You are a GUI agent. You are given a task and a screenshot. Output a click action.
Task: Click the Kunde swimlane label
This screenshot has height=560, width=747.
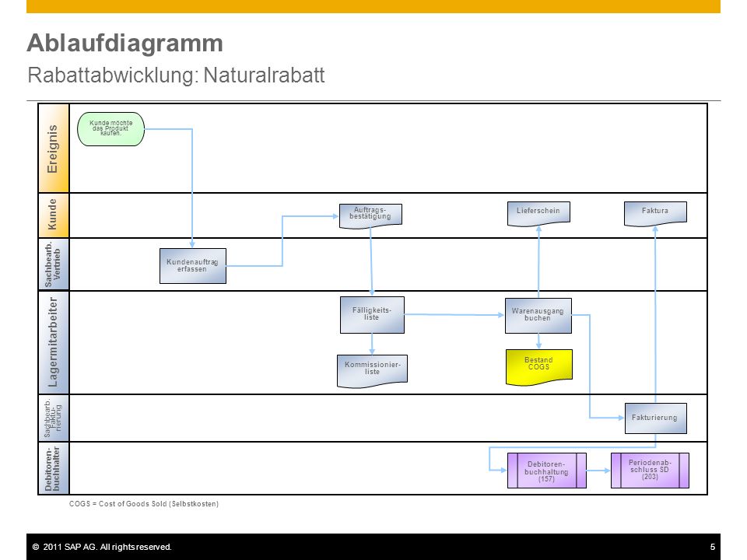point(54,215)
